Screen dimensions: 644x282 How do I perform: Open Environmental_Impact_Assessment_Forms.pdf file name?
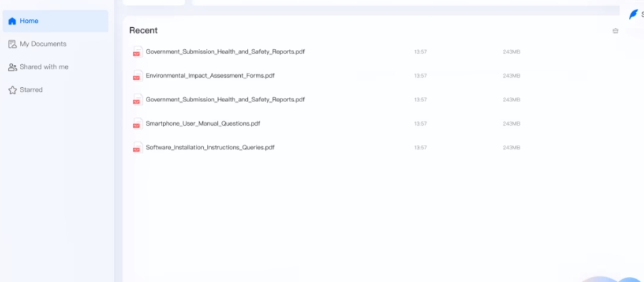210,76
